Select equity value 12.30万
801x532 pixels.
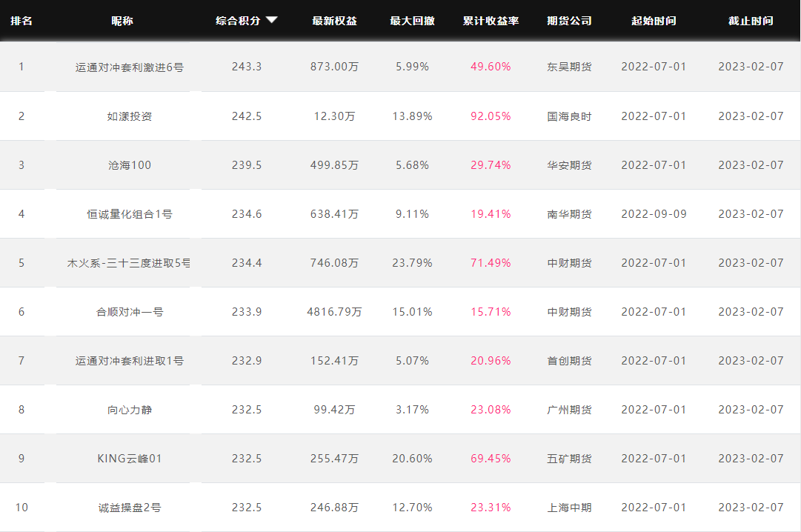click(x=335, y=116)
